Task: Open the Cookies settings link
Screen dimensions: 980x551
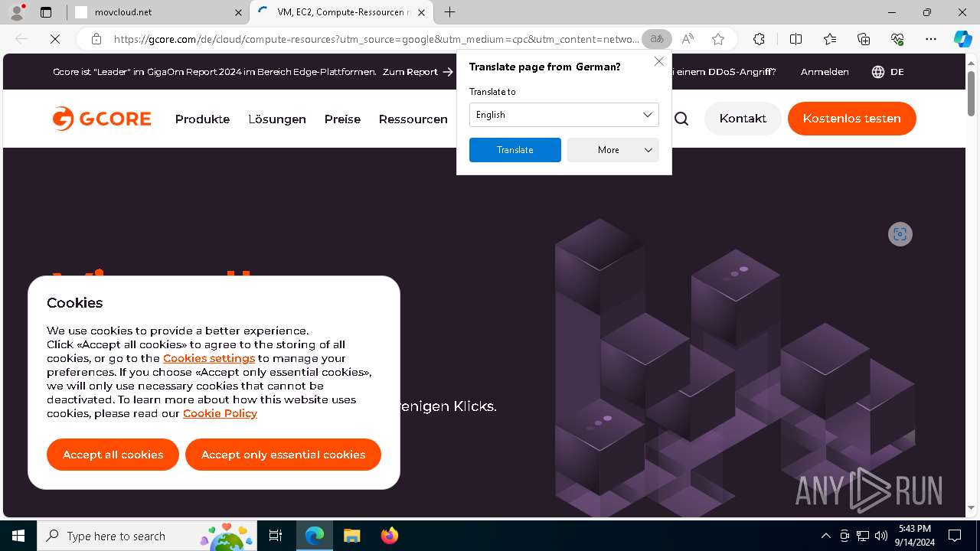Action: (209, 358)
